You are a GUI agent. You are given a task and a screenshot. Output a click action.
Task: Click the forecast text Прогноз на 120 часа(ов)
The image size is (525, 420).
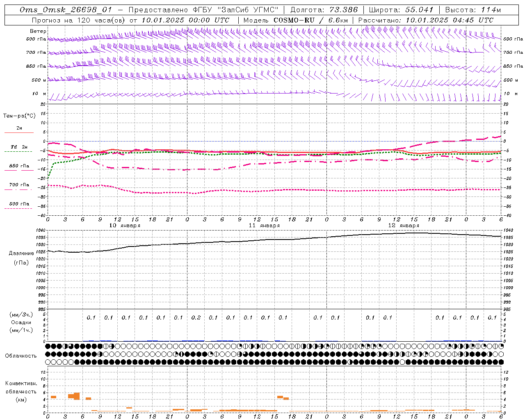point(79,20)
